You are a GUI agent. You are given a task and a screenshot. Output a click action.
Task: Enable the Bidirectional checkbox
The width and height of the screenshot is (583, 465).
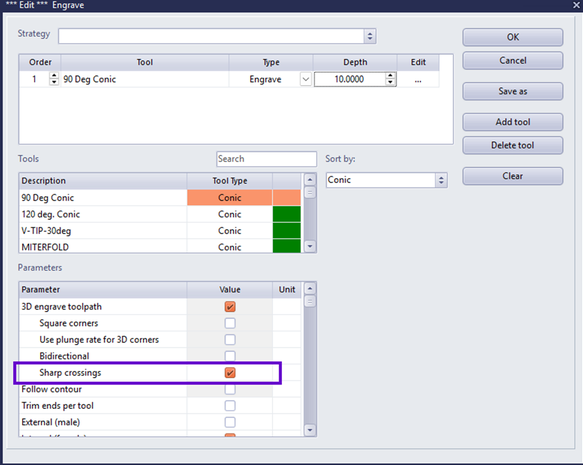(230, 356)
